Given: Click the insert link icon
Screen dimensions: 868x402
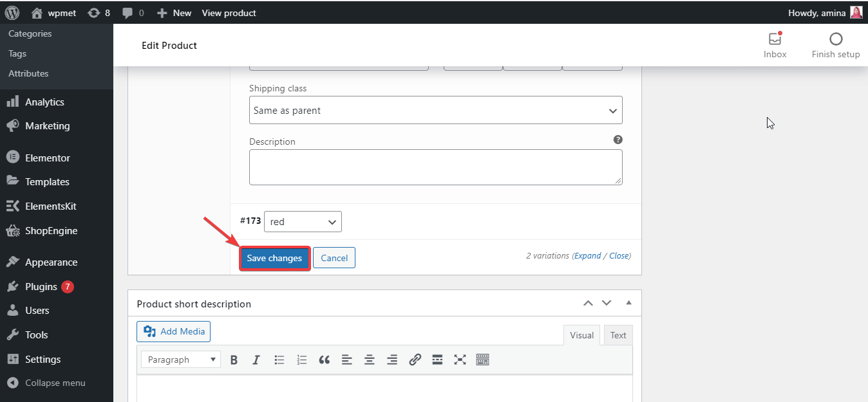Looking at the screenshot, I should [x=415, y=360].
